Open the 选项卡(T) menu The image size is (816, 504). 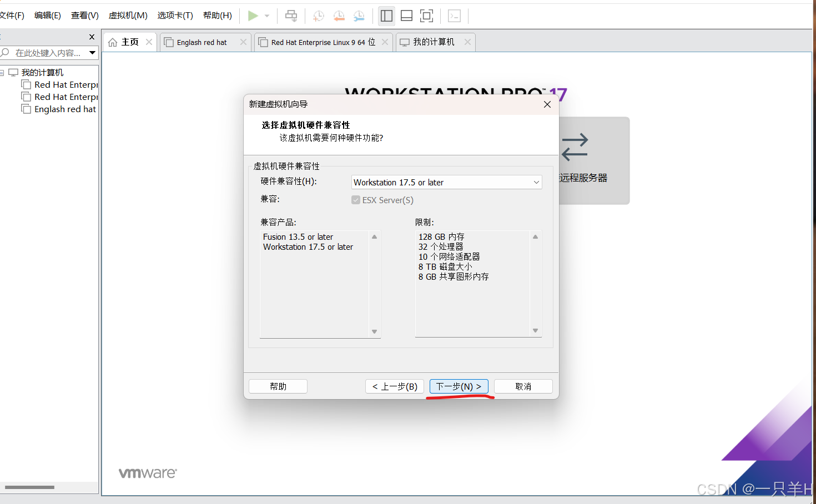(175, 16)
